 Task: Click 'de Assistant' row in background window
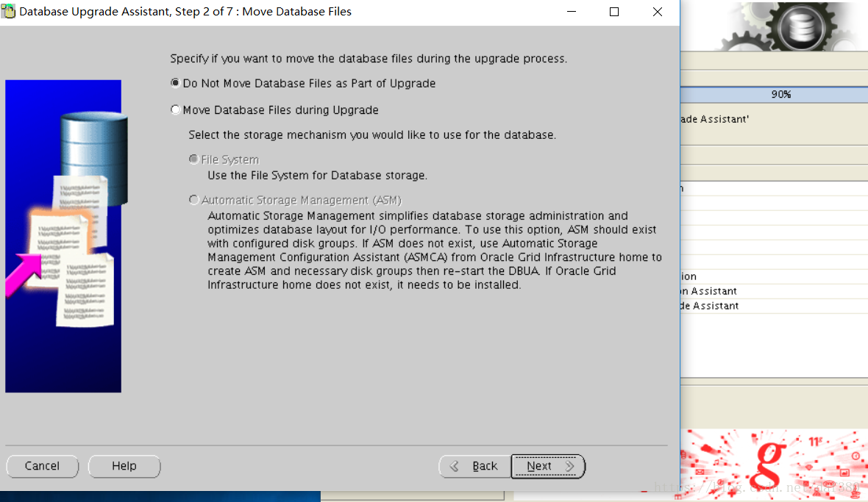[x=774, y=306]
